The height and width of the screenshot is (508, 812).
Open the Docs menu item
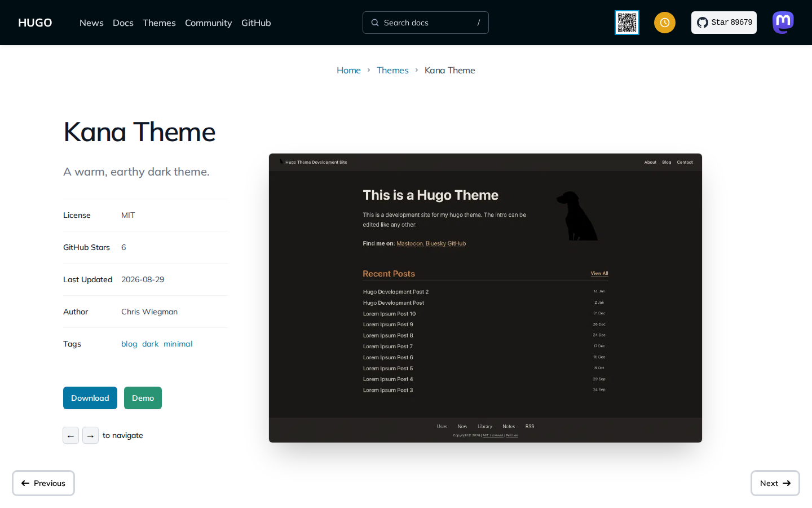tap(123, 23)
